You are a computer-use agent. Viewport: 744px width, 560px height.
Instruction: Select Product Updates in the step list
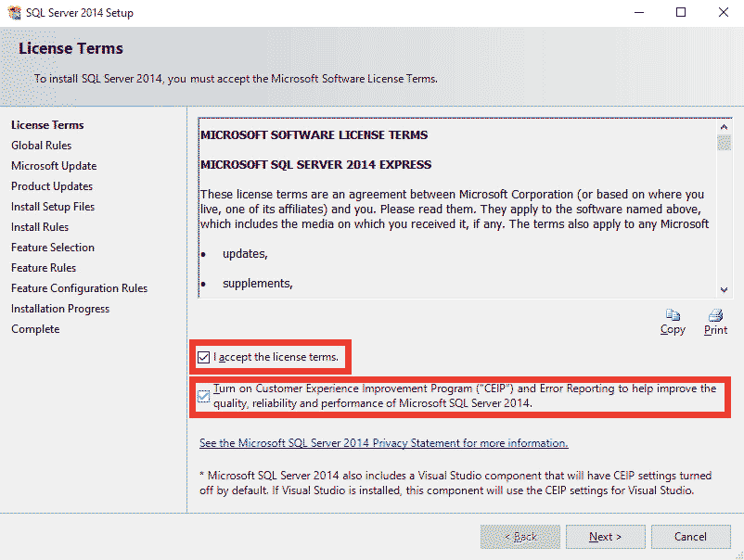pos(52,185)
